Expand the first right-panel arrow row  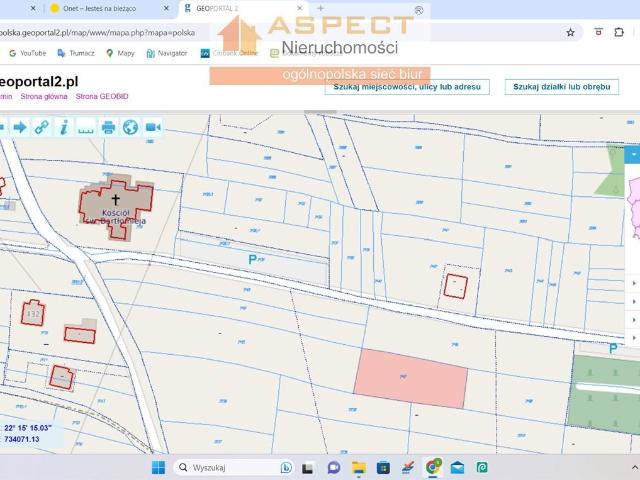[634, 283]
